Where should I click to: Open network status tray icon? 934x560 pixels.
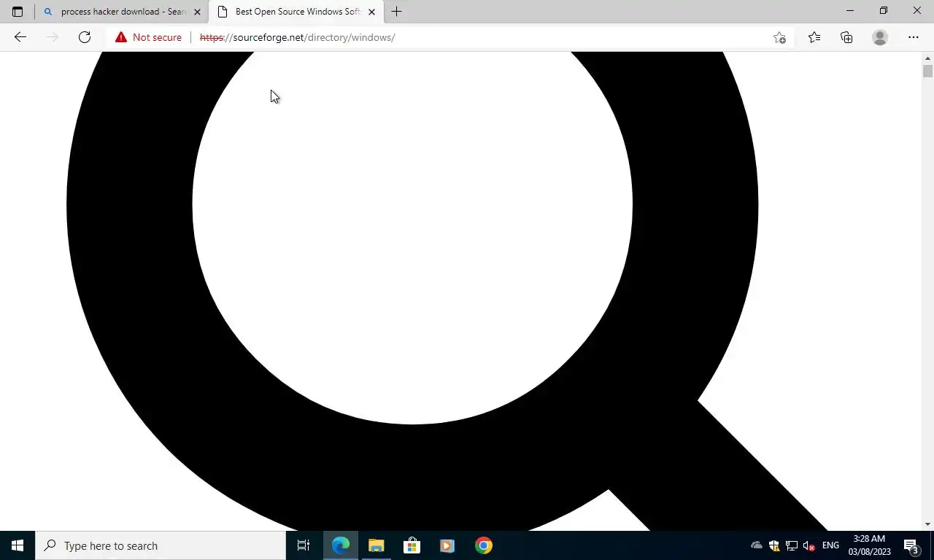click(x=792, y=545)
